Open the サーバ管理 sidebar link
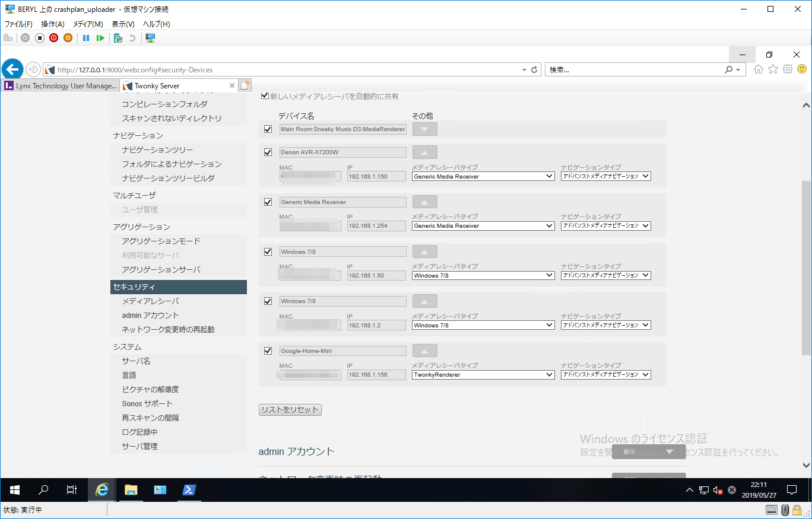This screenshot has width=812, height=519. click(x=139, y=447)
